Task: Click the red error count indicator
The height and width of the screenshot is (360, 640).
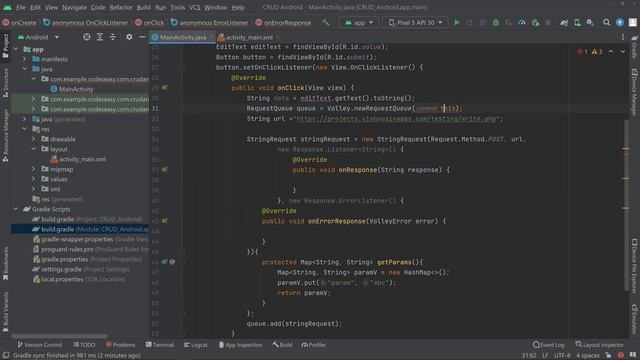Action: (x=582, y=52)
